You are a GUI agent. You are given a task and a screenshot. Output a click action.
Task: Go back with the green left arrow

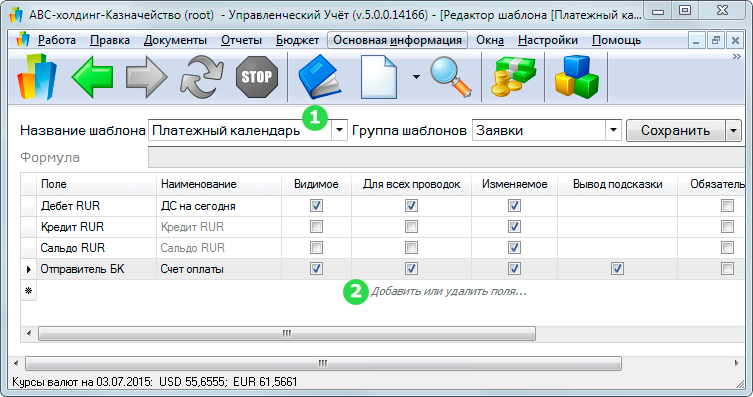click(x=92, y=77)
